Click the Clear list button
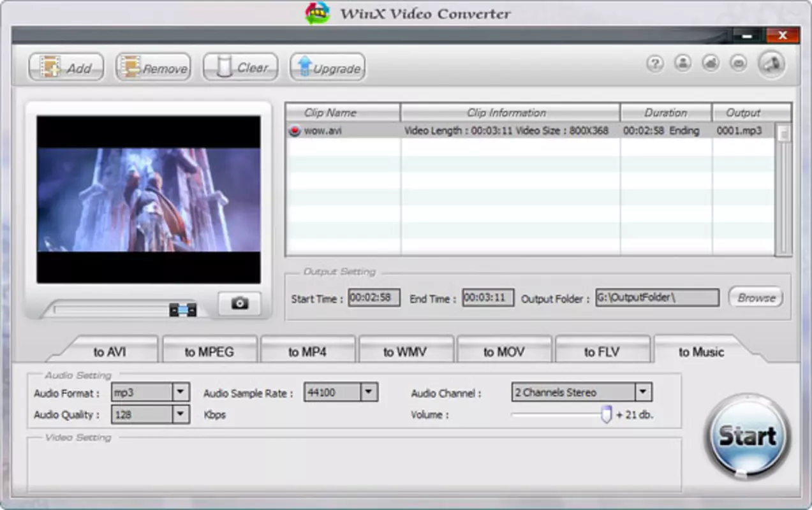The image size is (812, 510). 240,67
